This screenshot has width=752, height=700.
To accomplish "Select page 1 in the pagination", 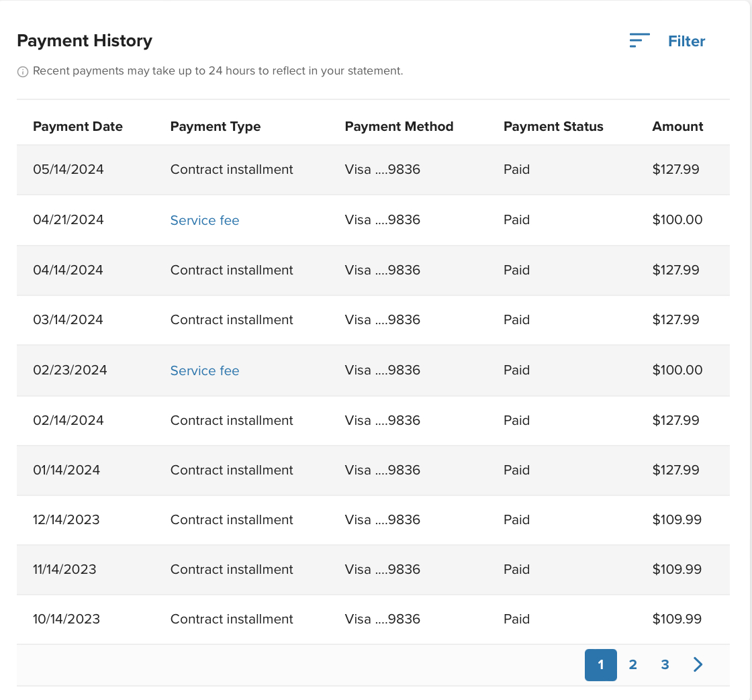I will (600, 664).
